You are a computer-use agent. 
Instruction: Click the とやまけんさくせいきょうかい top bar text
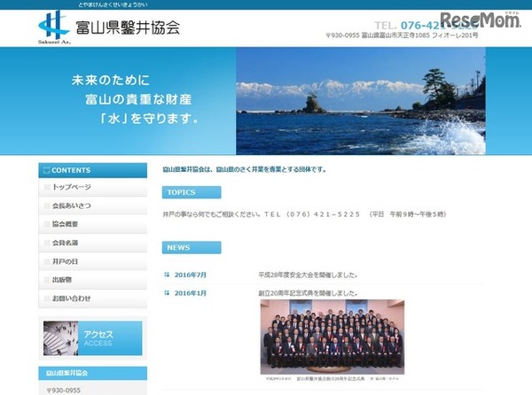pyautogui.click(x=113, y=4)
